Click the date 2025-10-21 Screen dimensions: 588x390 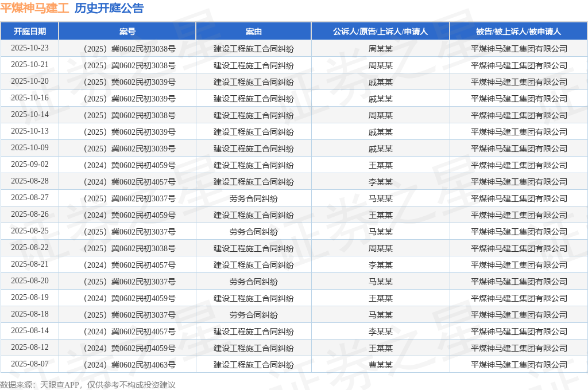pos(30,64)
